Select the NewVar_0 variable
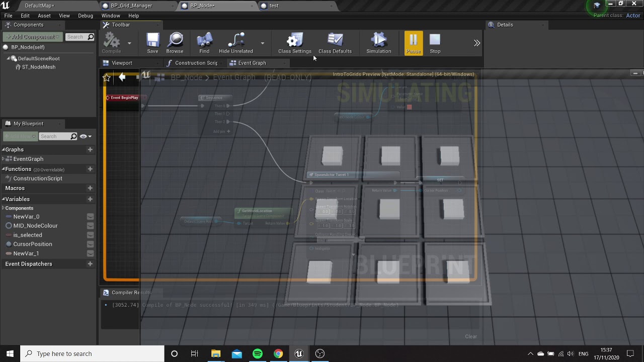This screenshot has height=362, width=644. 26,217
